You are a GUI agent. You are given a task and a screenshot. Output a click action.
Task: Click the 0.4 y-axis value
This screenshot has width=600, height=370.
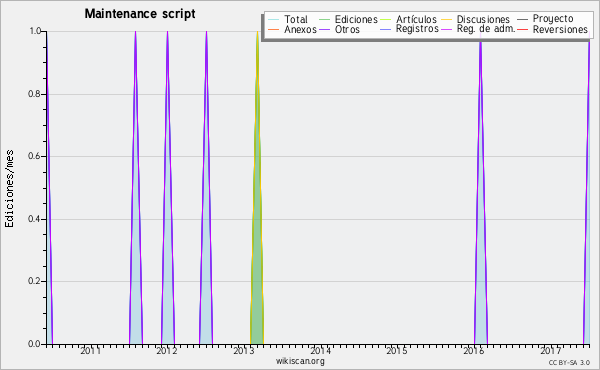[x=34, y=219]
